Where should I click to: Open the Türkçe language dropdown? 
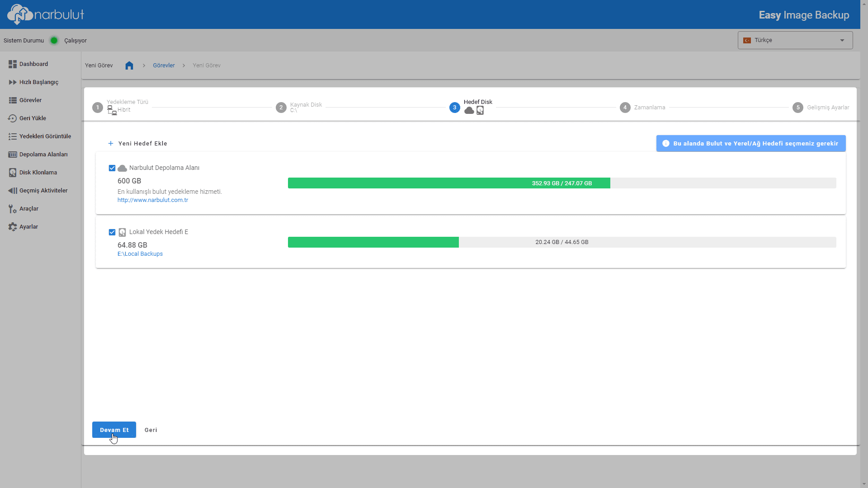click(x=795, y=40)
